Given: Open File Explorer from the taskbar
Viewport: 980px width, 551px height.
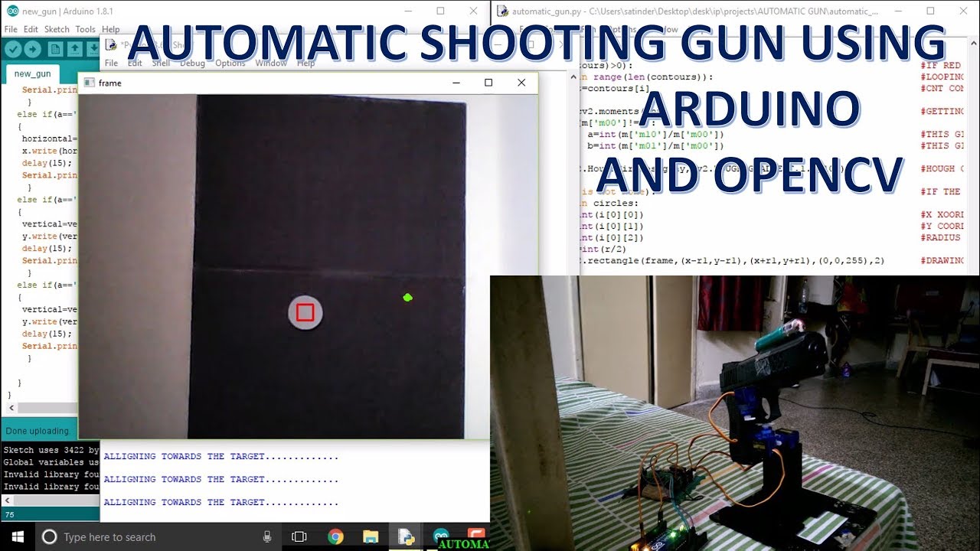Looking at the screenshot, I should [371, 536].
